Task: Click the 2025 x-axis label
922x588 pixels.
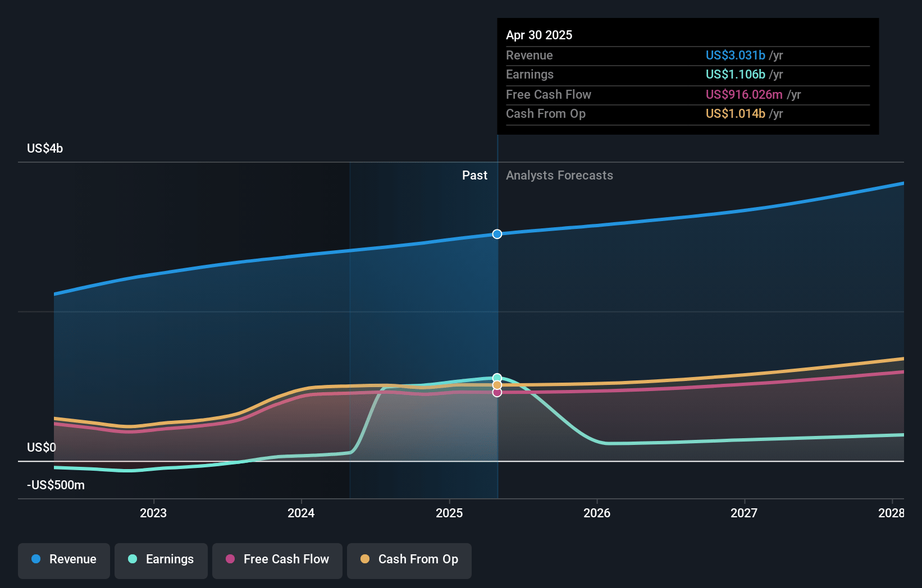Action: (x=449, y=513)
